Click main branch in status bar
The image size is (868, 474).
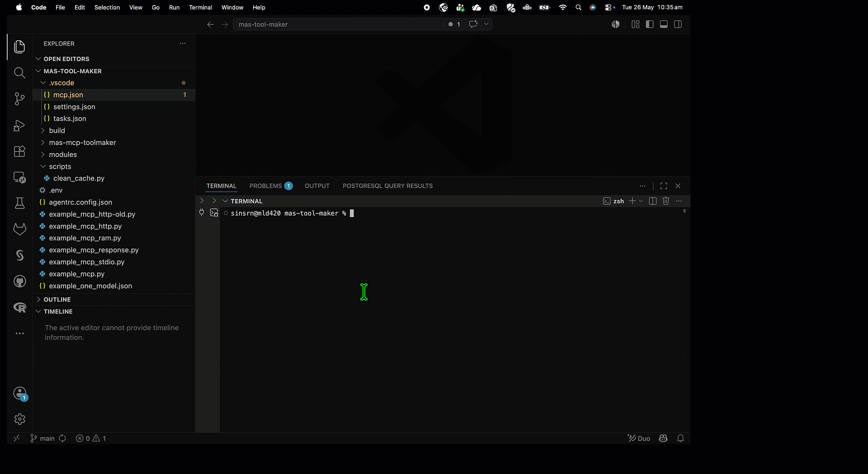pos(42,438)
